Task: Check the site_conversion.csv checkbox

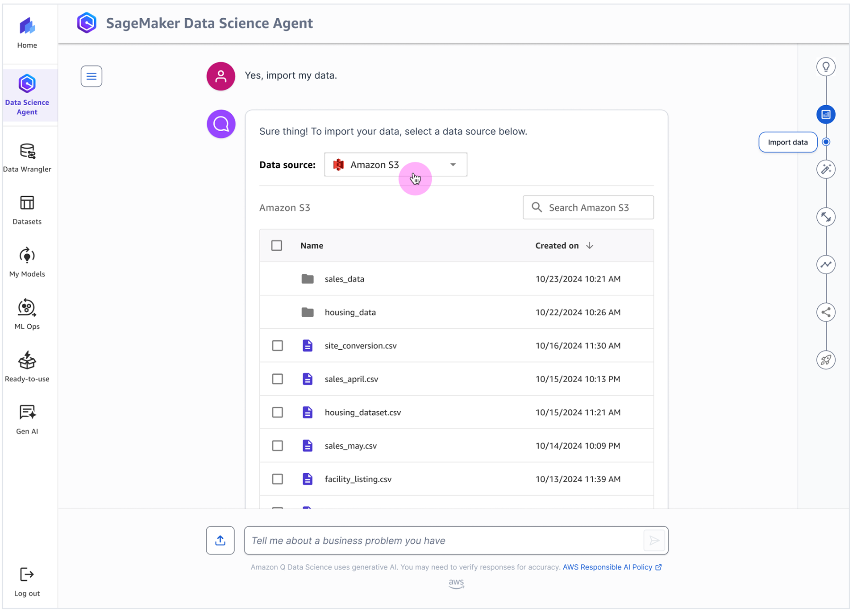Action: click(277, 346)
